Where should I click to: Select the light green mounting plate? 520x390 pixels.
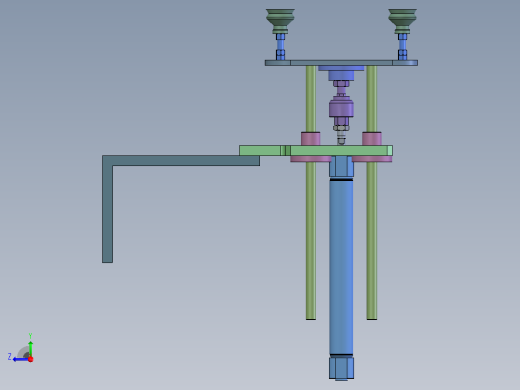point(316,150)
